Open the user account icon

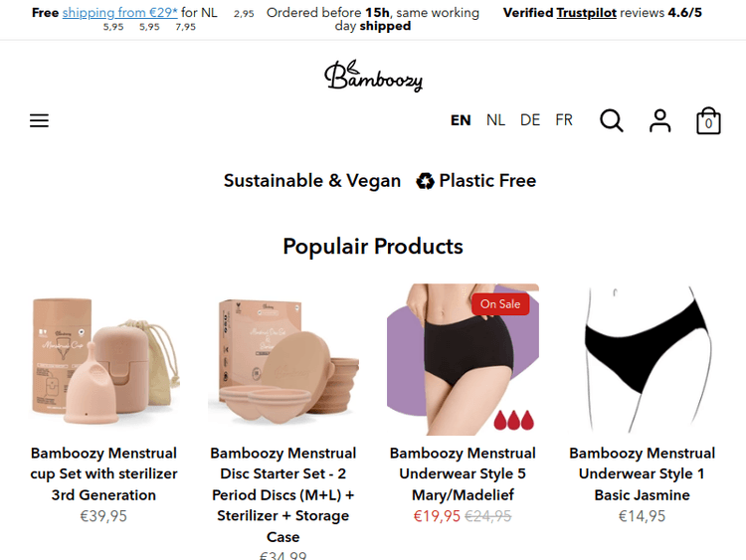point(659,120)
